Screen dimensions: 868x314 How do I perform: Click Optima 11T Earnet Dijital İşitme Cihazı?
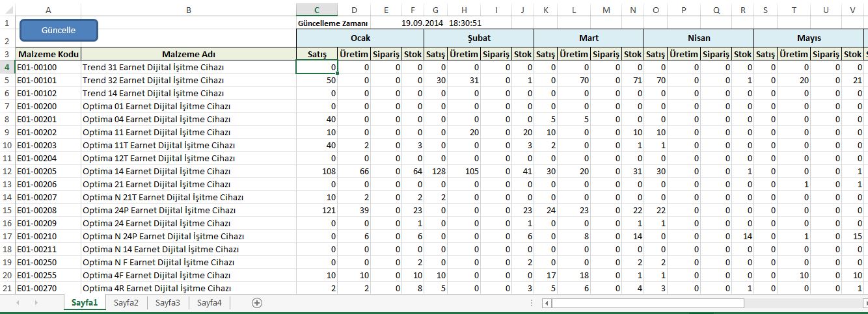(189, 145)
